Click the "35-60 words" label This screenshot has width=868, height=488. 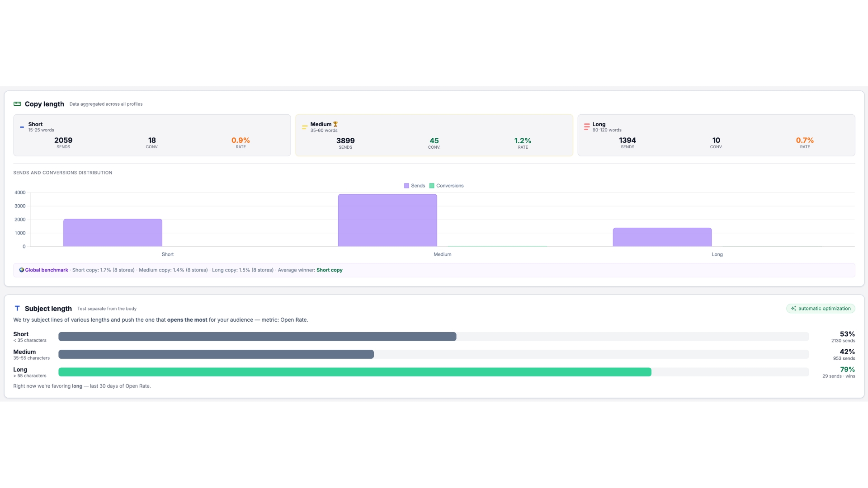(x=324, y=131)
